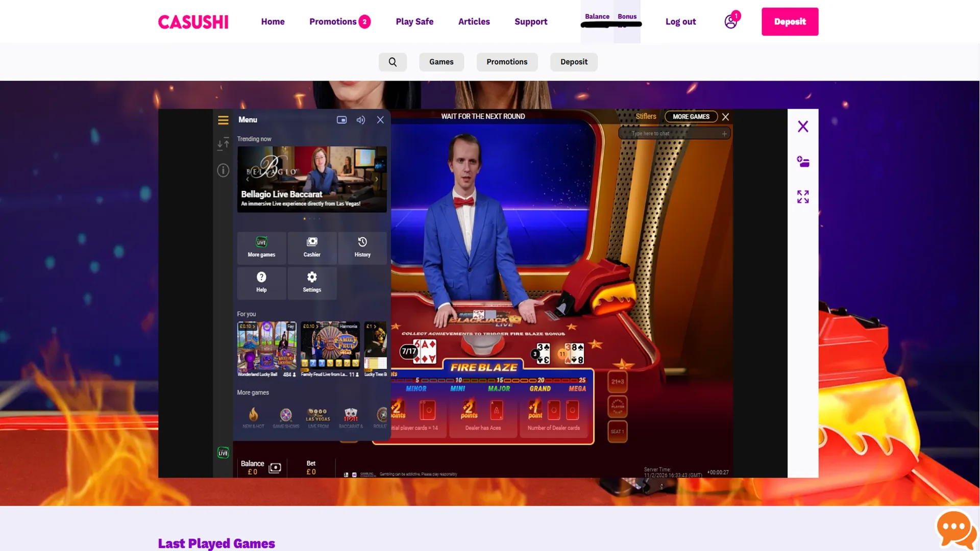Expand game to fullscreen
Screen dimensions: 980x551
click(803, 197)
